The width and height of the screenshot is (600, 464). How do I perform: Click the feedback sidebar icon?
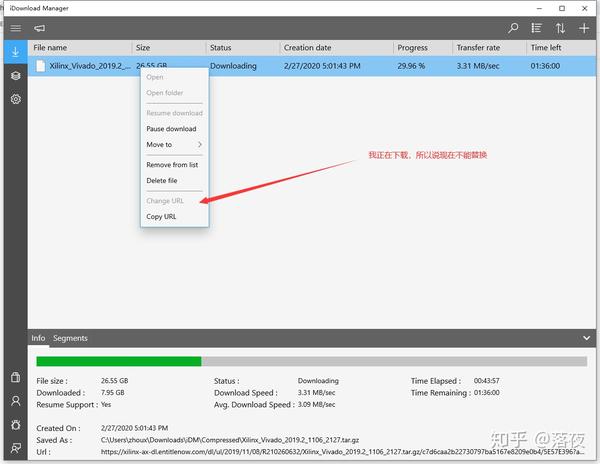click(15, 448)
